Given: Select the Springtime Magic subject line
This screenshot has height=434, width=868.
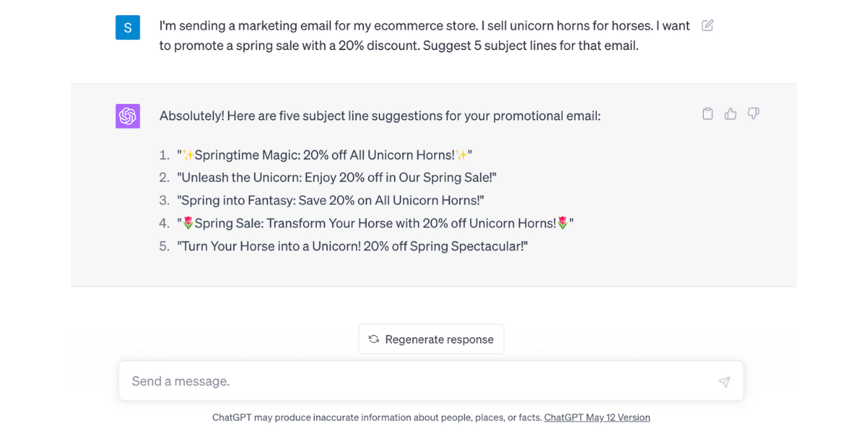Looking at the screenshot, I should pos(325,155).
